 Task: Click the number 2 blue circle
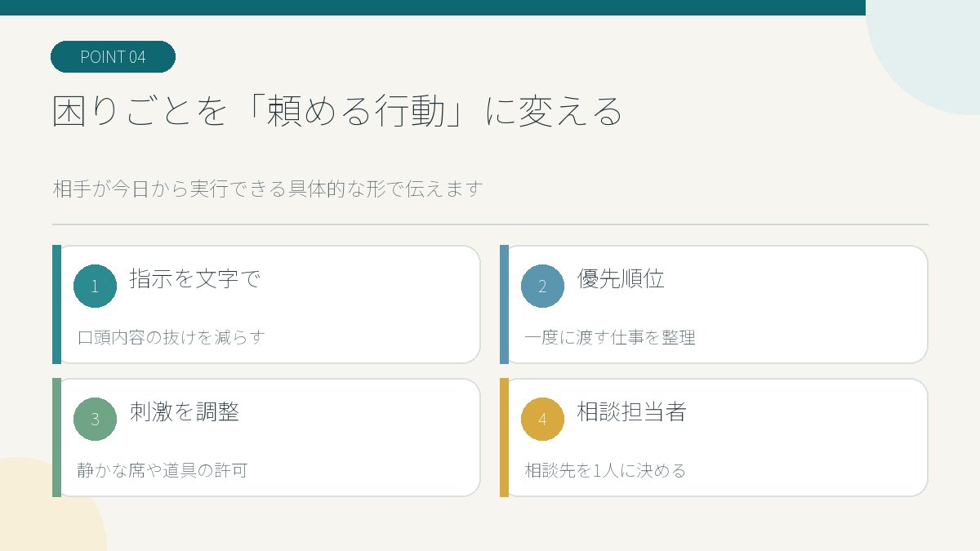(542, 286)
